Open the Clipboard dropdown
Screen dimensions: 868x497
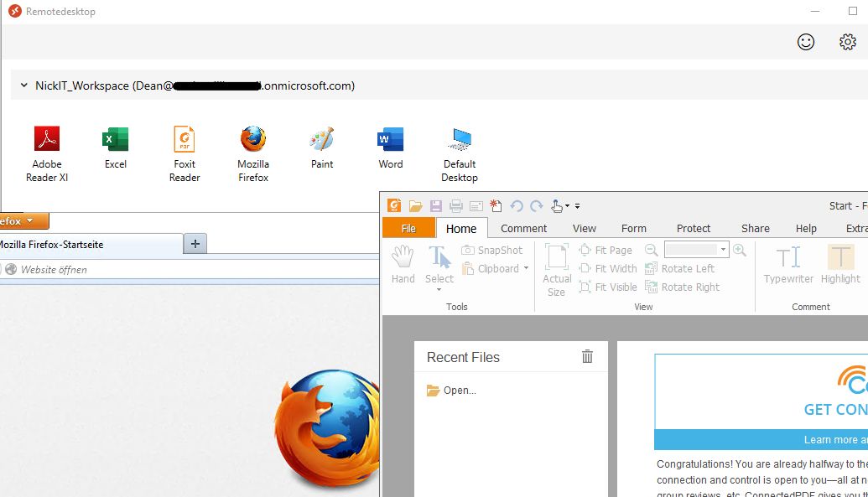coord(496,268)
